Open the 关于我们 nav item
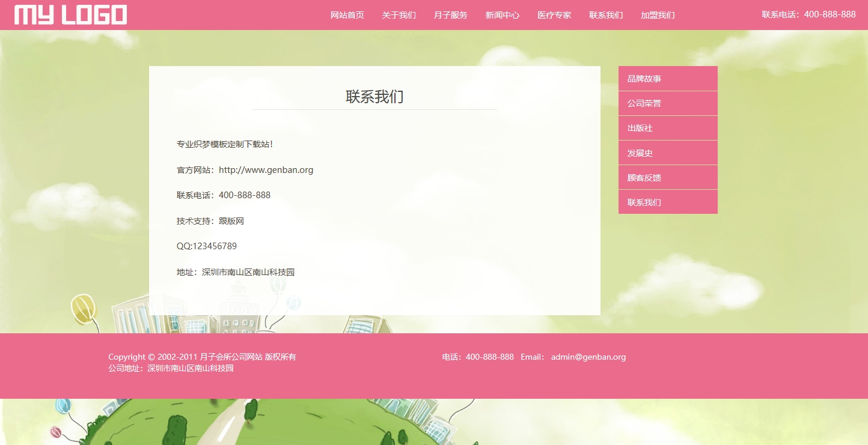Viewport: 868px width, 445px height. click(x=399, y=15)
